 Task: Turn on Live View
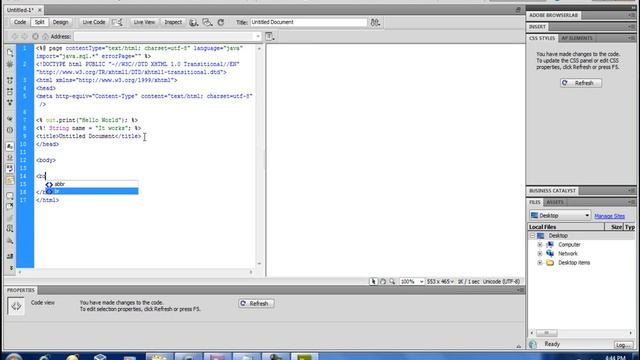click(x=144, y=22)
